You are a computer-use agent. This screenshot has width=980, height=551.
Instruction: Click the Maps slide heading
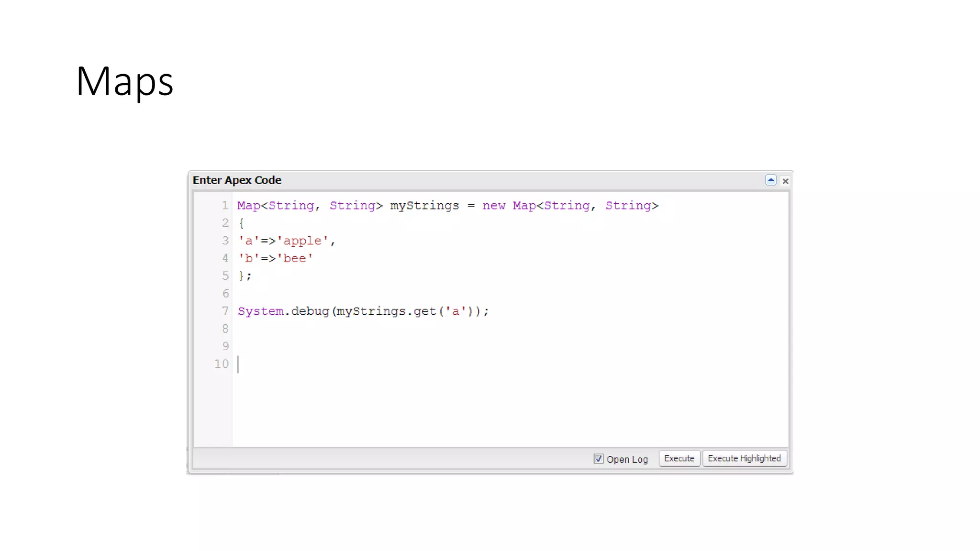point(124,81)
